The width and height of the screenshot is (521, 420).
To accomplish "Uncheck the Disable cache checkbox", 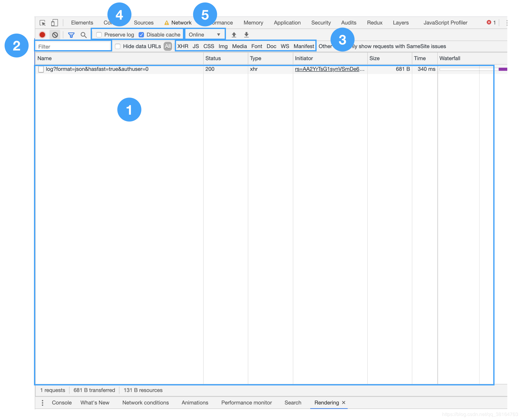I will (141, 35).
